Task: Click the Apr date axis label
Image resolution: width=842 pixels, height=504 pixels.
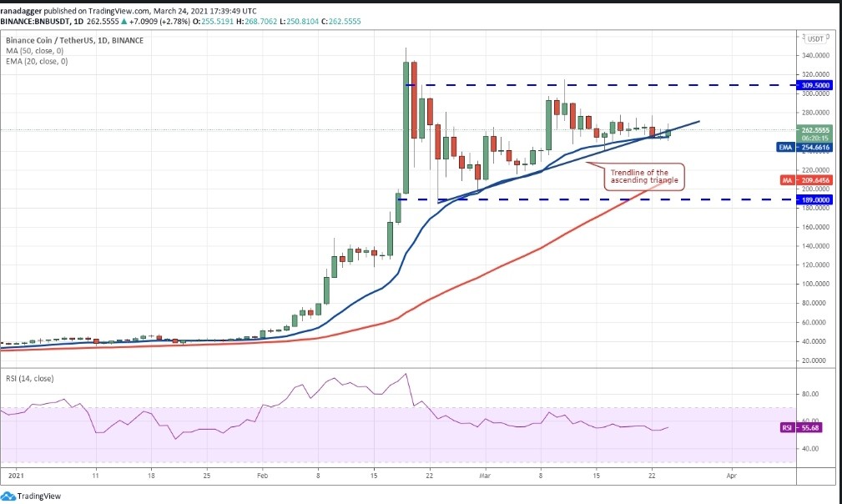Action: click(x=731, y=476)
